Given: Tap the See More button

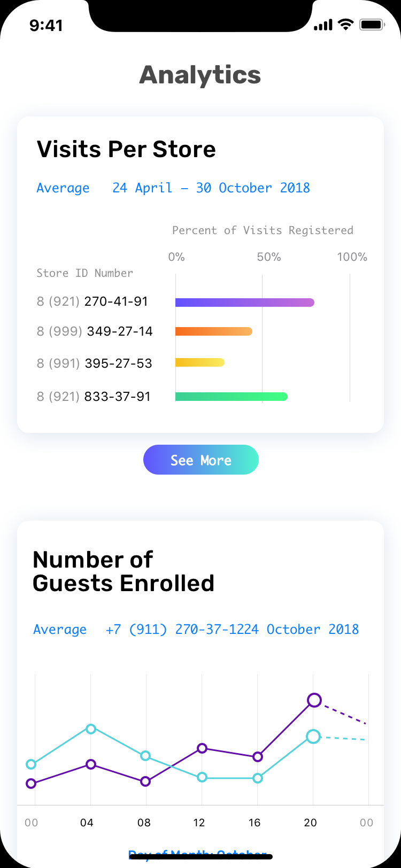Looking at the screenshot, I should (200, 460).
